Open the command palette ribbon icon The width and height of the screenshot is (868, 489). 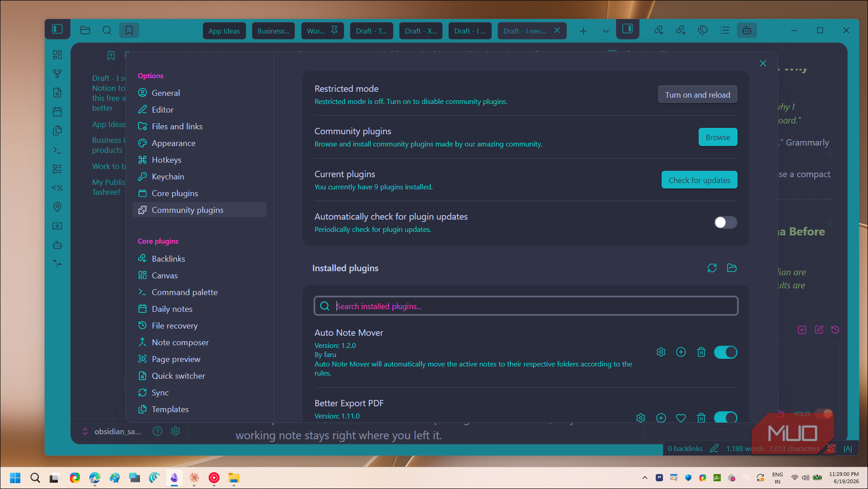(57, 150)
